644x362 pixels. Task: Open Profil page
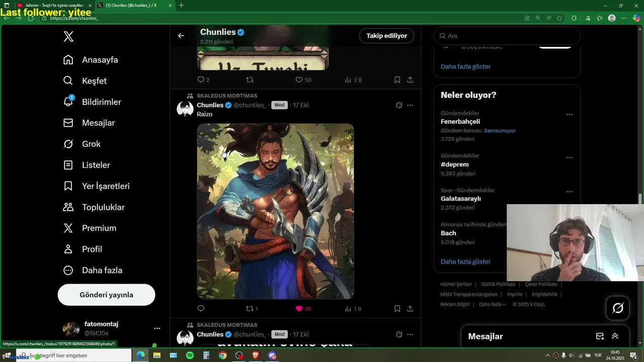pyautogui.click(x=82, y=249)
